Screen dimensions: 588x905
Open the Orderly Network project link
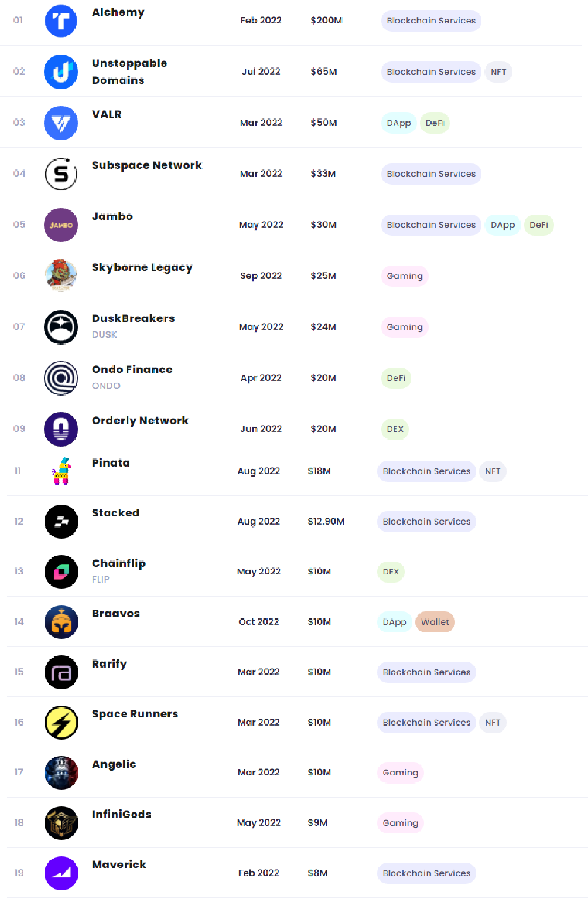click(x=140, y=420)
